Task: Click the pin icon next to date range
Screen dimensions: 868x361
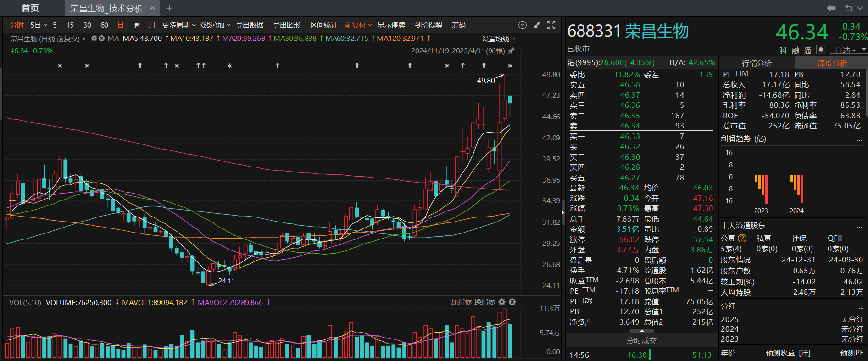Action: click(x=512, y=50)
